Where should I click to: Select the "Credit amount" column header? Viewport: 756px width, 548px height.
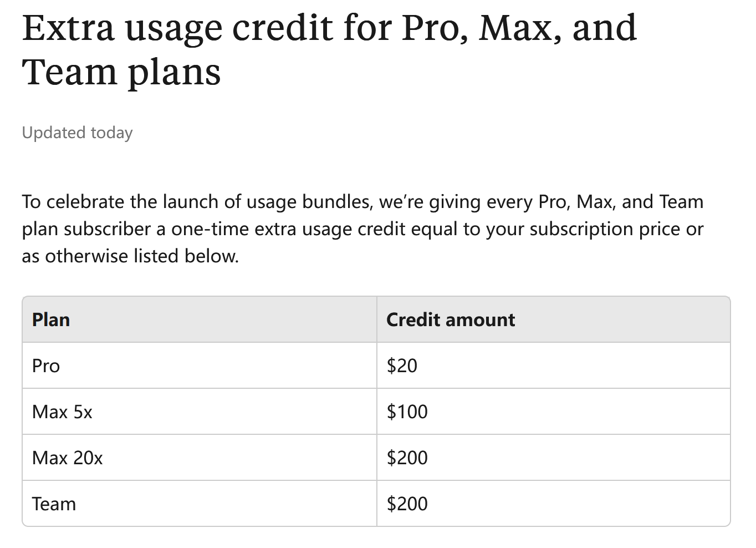(x=450, y=320)
